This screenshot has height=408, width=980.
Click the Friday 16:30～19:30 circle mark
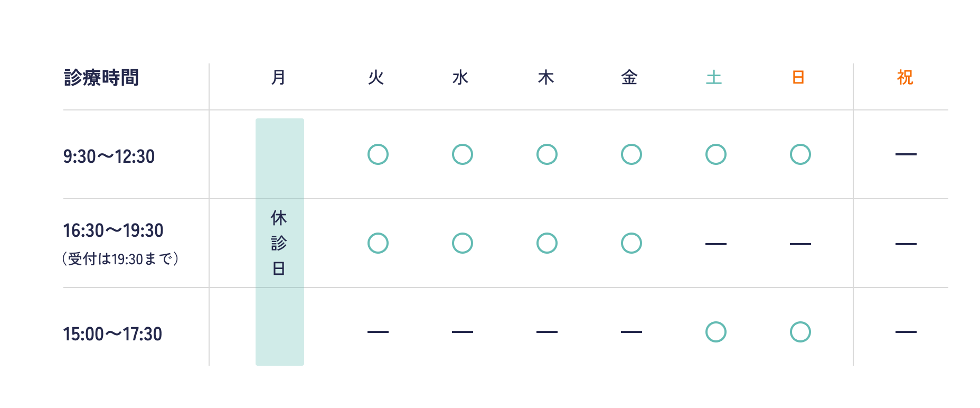coord(632,243)
